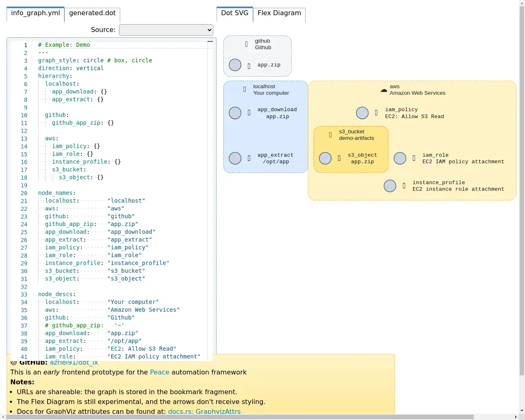Click the emoji glyph left of github Github label

246,44
